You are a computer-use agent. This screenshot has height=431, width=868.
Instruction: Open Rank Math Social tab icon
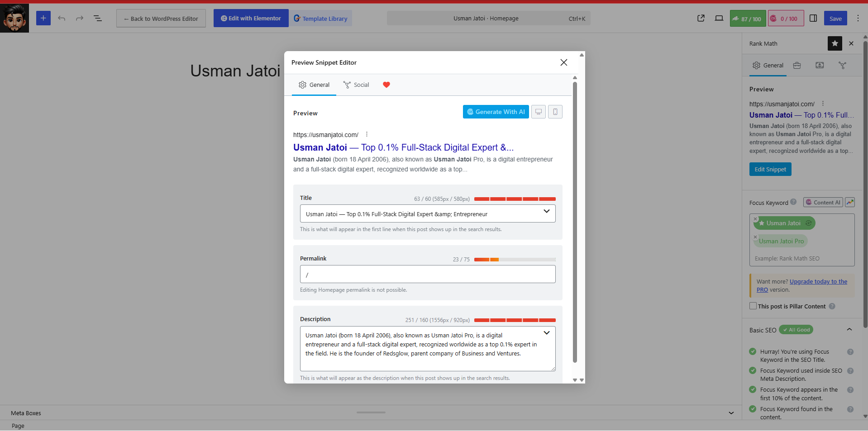coord(842,66)
